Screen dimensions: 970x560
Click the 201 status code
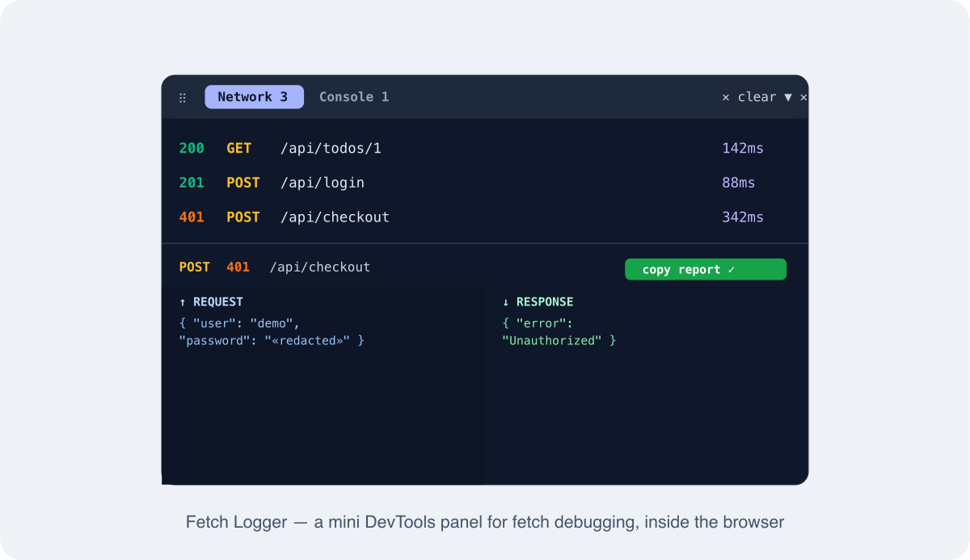(x=192, y=183)
